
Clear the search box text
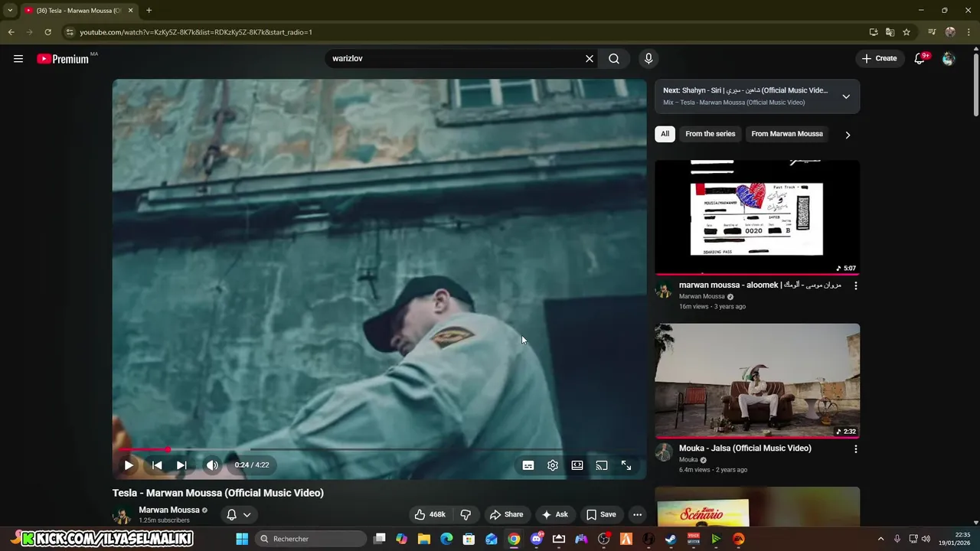click(590, 58)
